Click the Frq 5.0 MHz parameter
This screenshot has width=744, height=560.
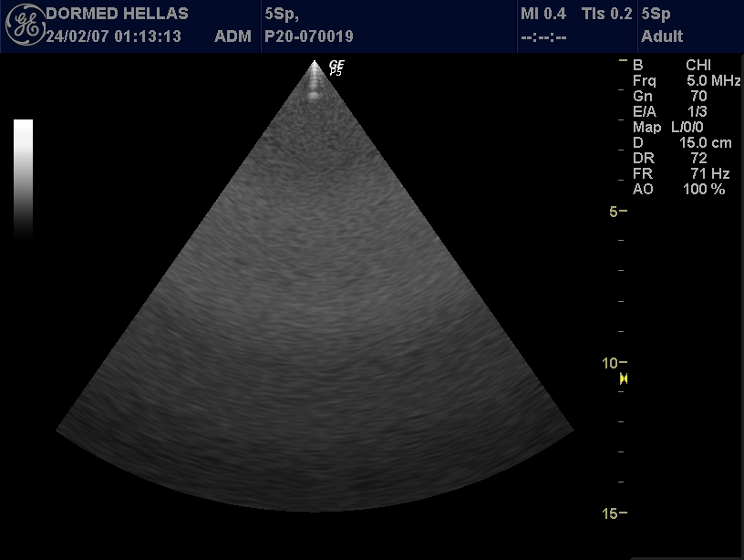[686, 80]
